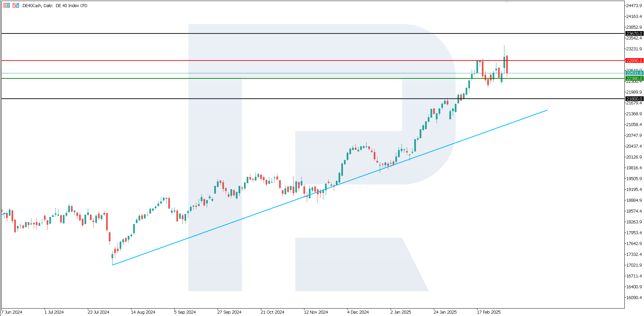Click price scale value 21989.9

tap(634, 92)
